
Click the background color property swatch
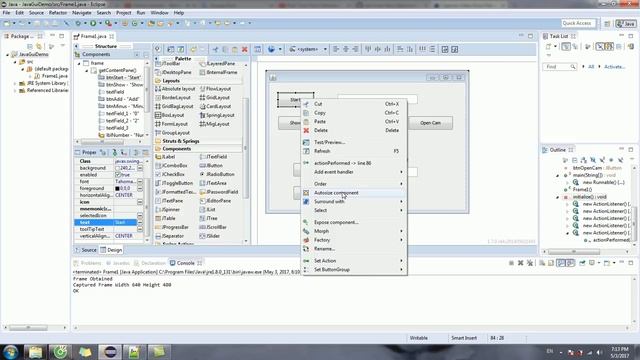(118, 168)
